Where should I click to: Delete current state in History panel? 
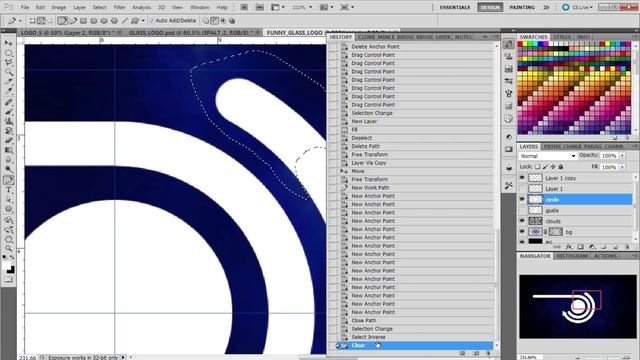488,353
